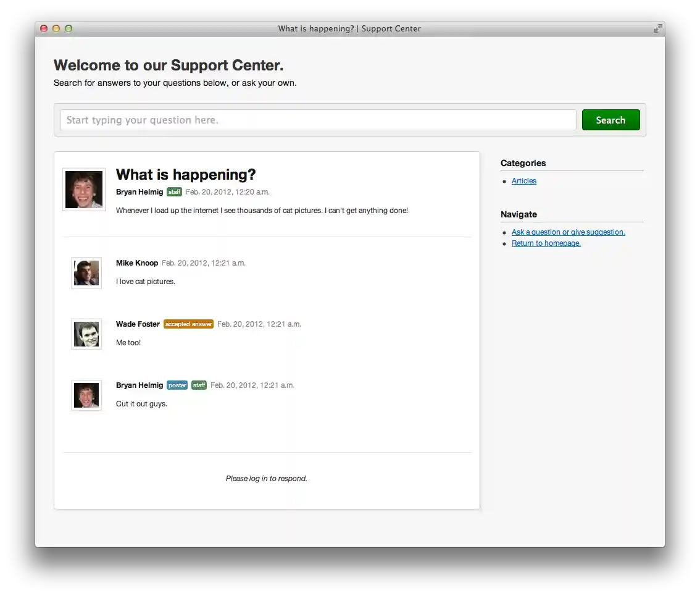Click the Please log in to respond text

click(x=267, y=479)
